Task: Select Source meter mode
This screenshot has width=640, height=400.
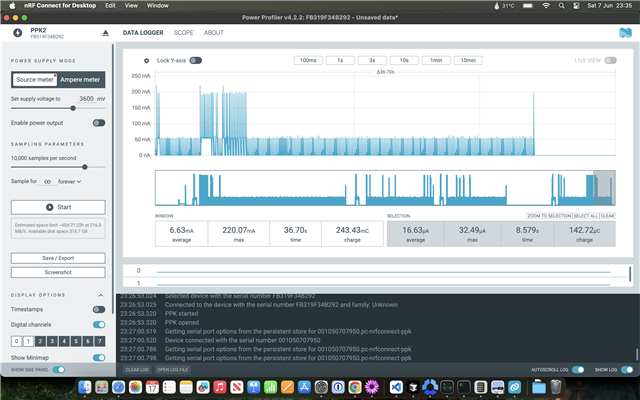Action: click(x=35, y=80)
